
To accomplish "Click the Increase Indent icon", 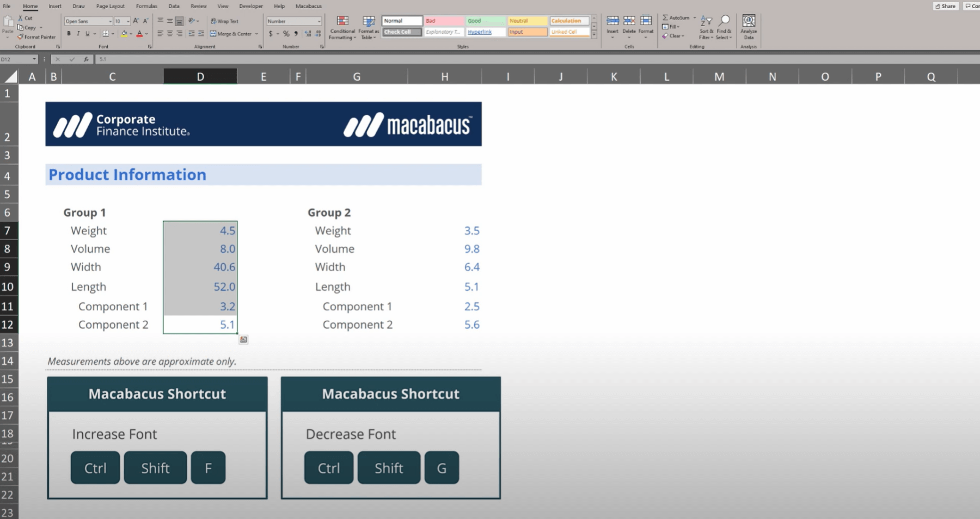I will (x=201, y=34).
